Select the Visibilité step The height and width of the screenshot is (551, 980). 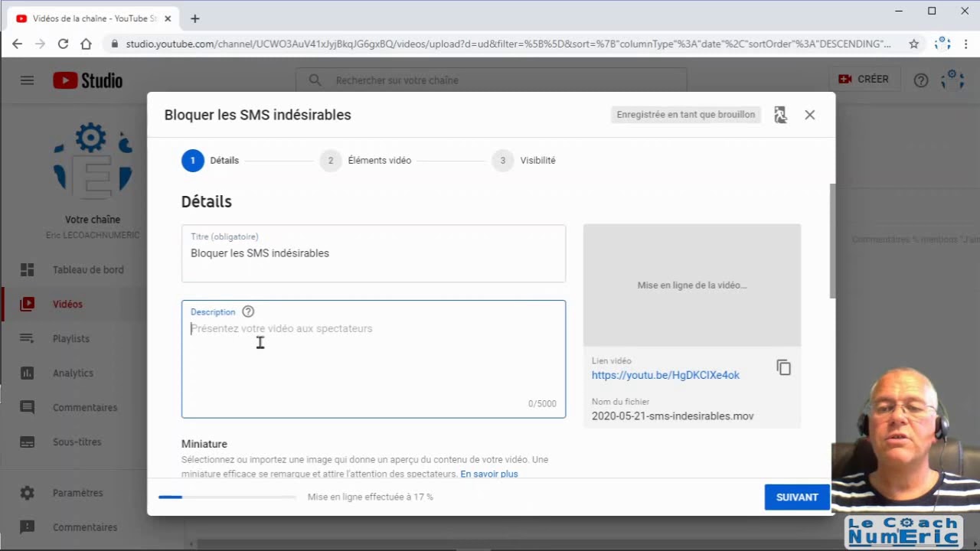point(524,160)
